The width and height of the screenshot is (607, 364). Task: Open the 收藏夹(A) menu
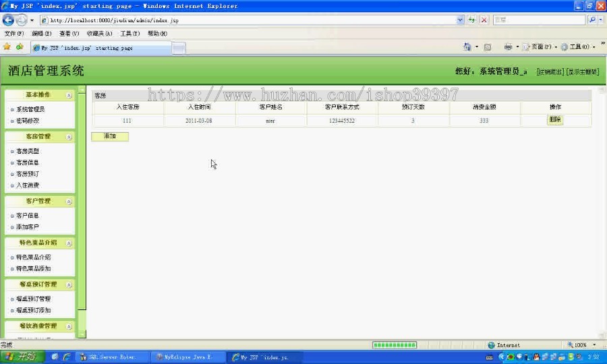[100, 34]
